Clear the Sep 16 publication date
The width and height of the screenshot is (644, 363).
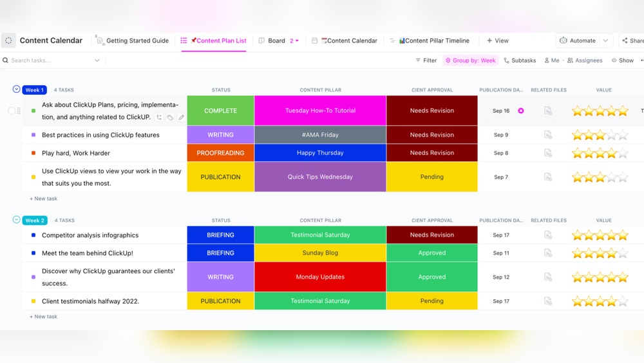tap(521, 111)
